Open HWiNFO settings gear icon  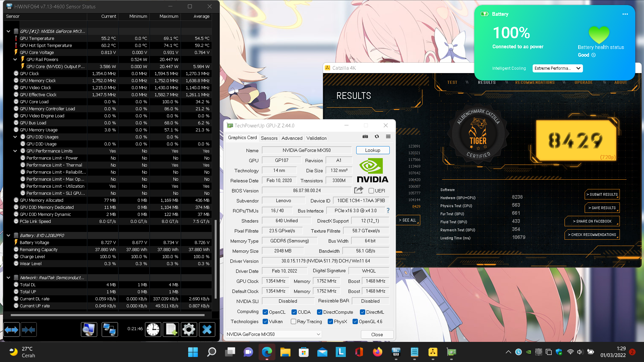coord(189,329)
